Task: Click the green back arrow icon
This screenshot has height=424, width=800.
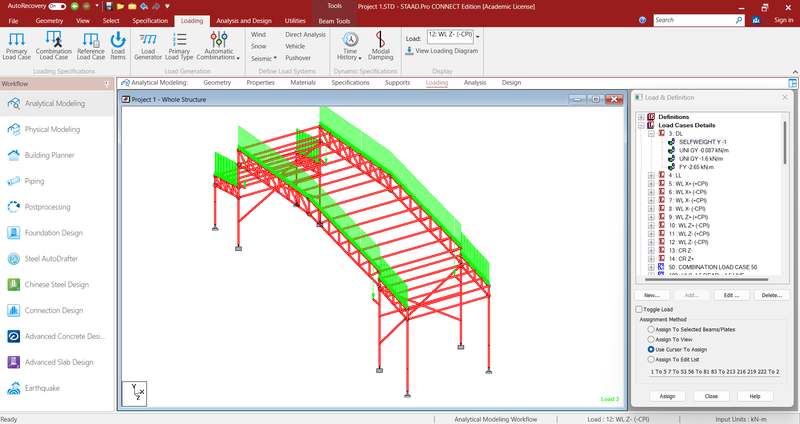Action: tap(75, 7)
